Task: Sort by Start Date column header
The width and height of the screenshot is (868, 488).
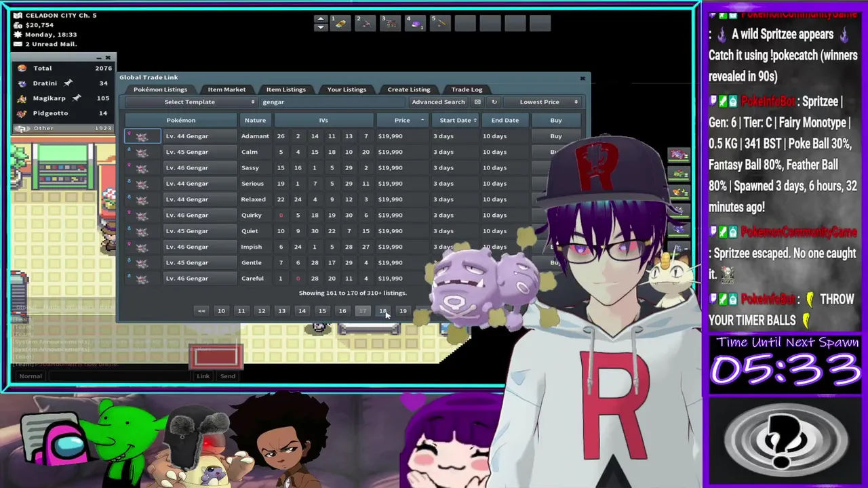Action: [x=455, y=120]
